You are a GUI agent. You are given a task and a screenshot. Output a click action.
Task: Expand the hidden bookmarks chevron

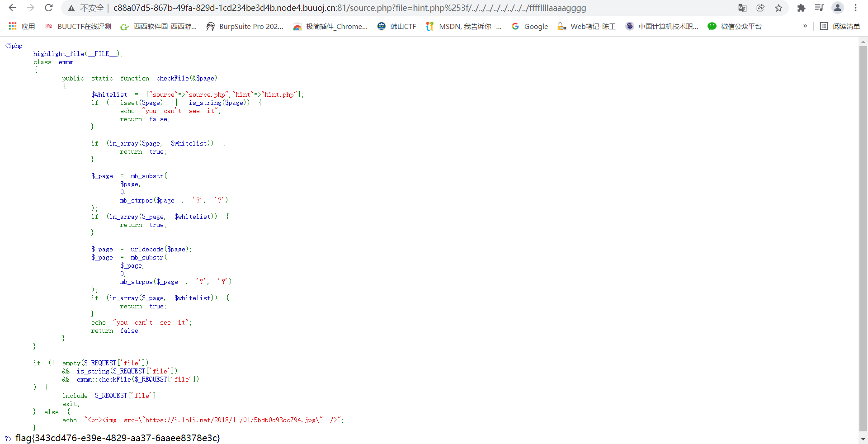[805, 26]
